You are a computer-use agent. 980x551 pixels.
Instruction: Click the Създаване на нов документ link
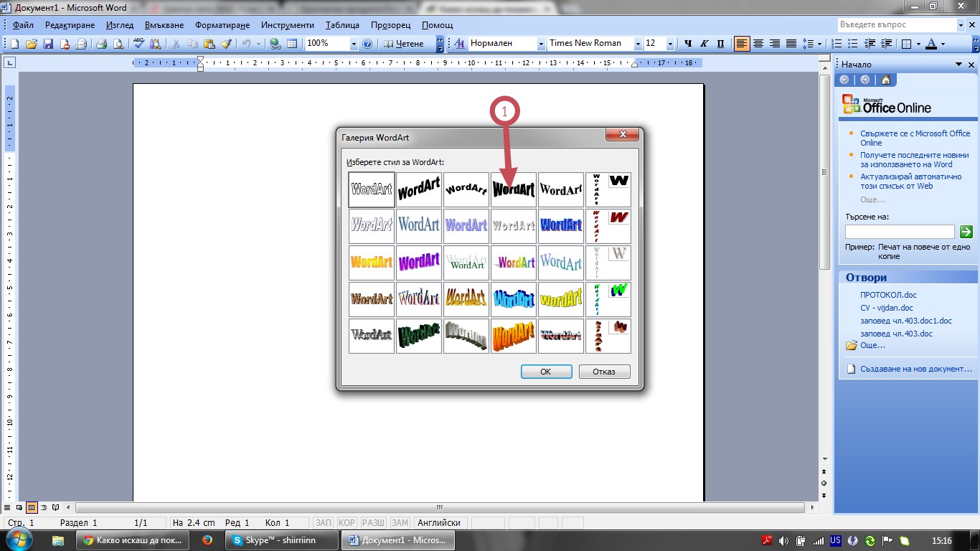click(x=915, y=369)
